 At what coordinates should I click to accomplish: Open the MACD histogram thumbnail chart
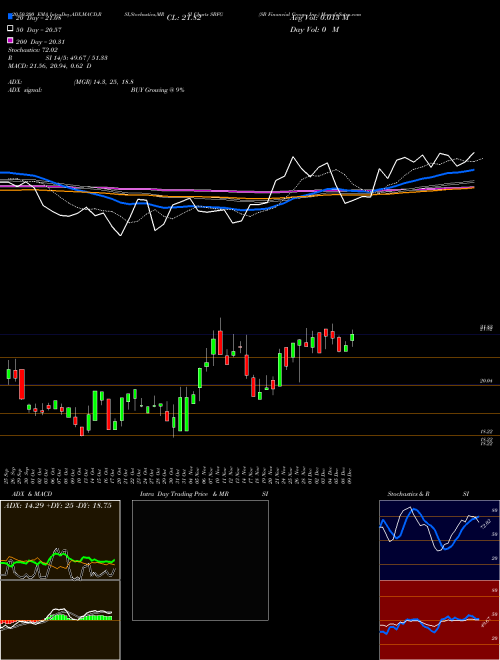[x=60, y=620]
